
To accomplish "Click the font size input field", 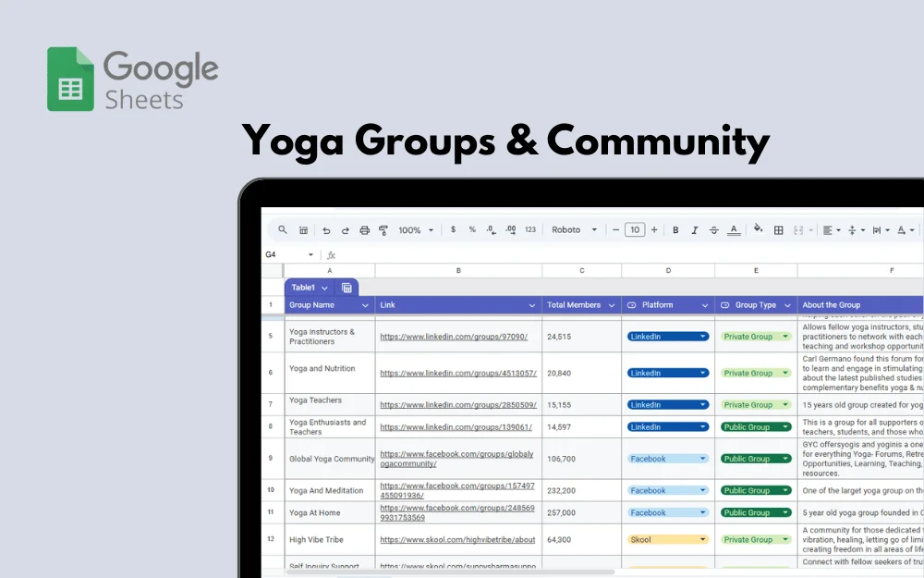I will (634, 230).
